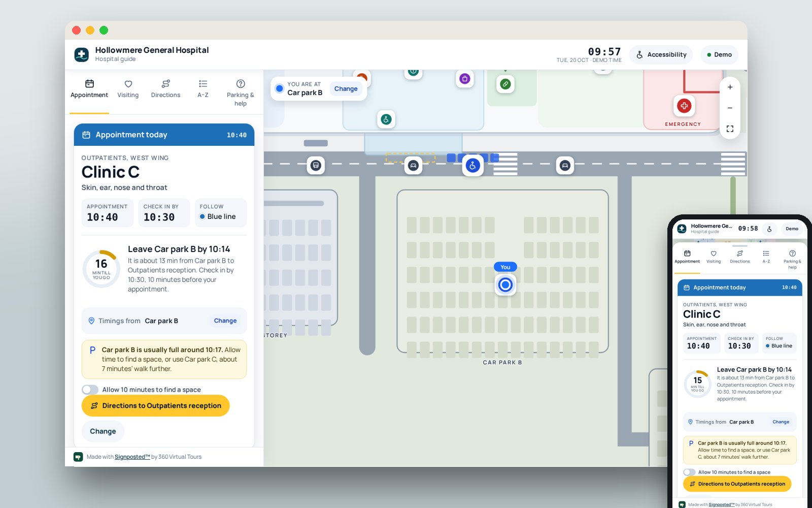Toggle Allow 10 minutes switch in phone preview

(x=689, y=472)
